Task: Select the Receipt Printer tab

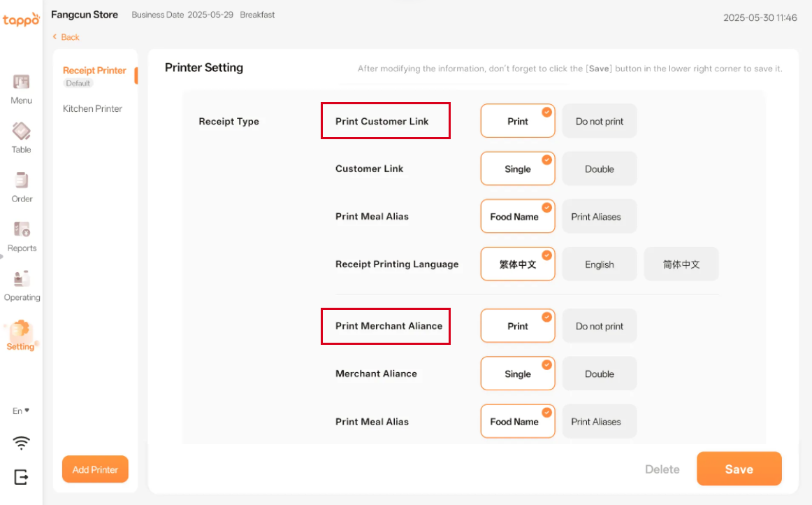Action: point(94,71)
